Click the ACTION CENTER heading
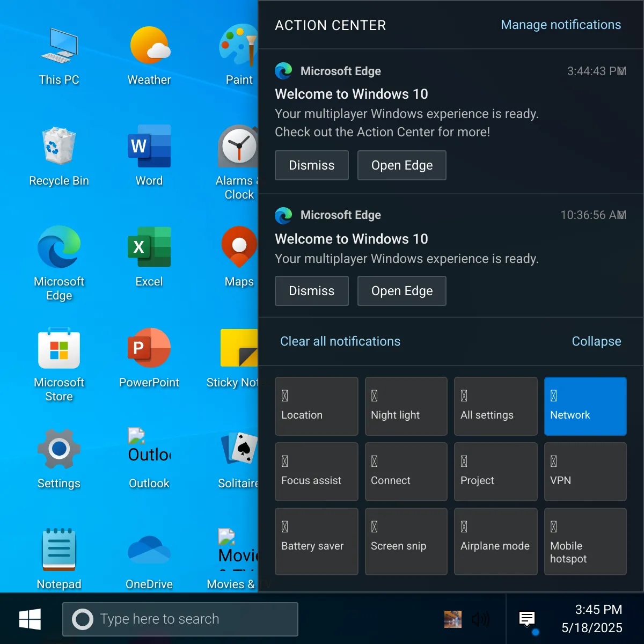644x644 pixels. tap(331, 25)
